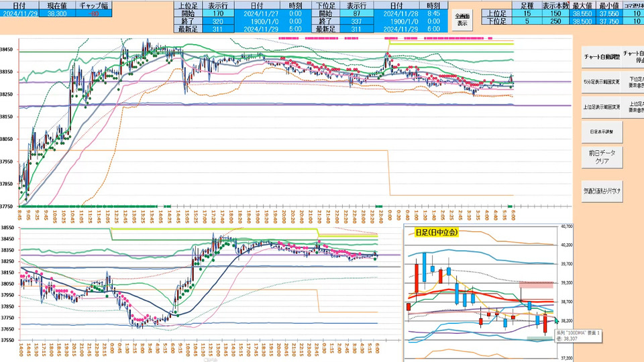Select the 最小値 cell 37,550
644x362 pixels.
[608, 13]
